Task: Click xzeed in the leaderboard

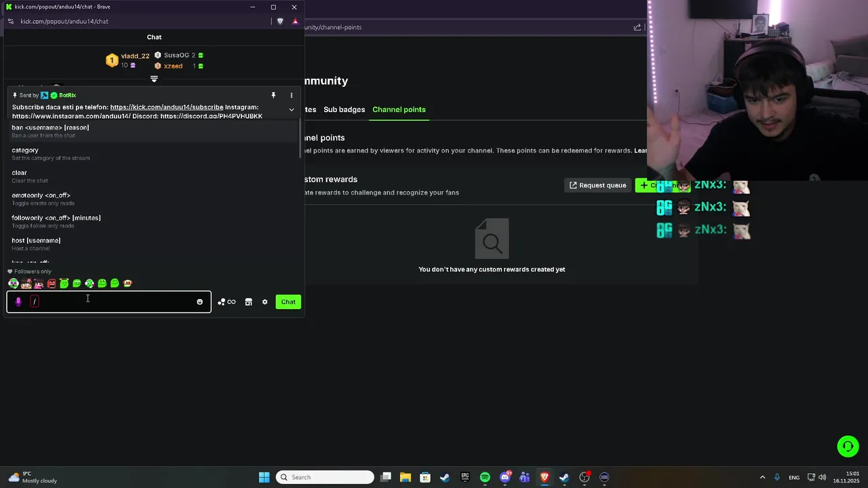Action: 173,66
